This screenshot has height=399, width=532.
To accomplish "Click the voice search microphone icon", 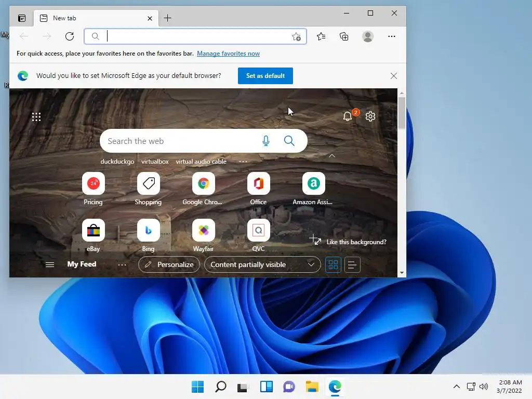I will [x=266, y=141].
